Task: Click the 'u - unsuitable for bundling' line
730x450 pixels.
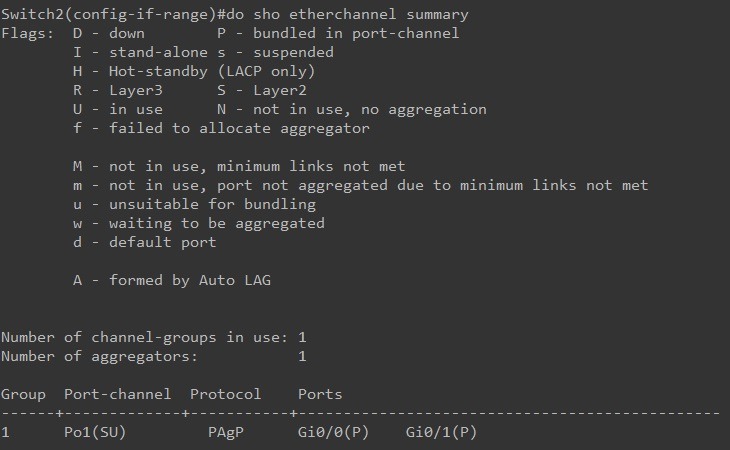Action: 194,204
